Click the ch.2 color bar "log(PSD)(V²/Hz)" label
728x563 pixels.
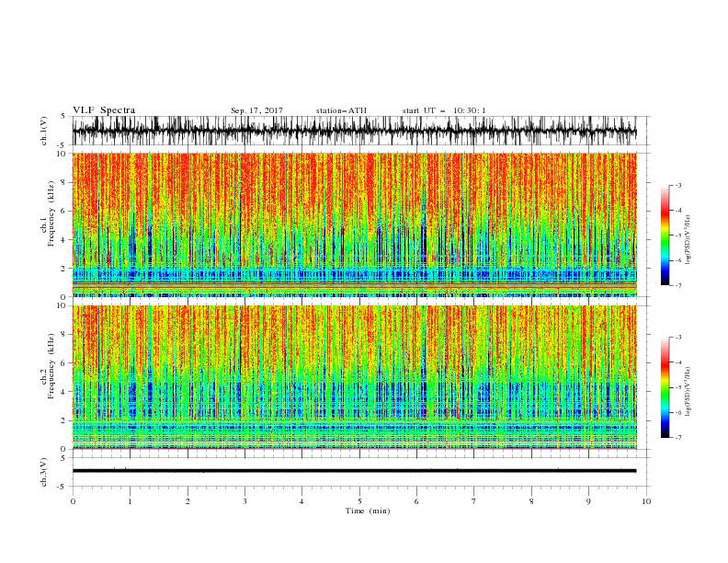click(x=688, y=391)
